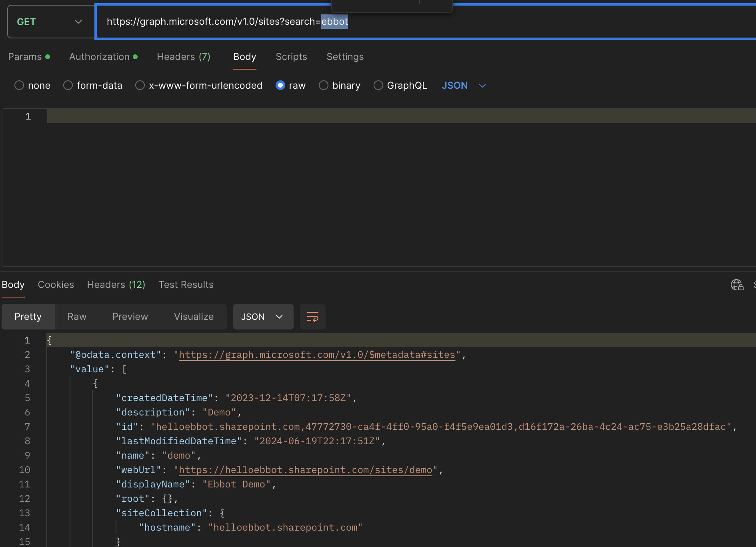
Task: Choose GraphQL body type
Action: coord(378,86)
